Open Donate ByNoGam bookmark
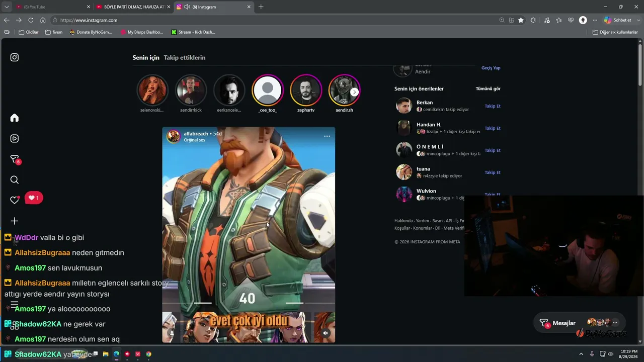This screenshot has height=362, width=644. tap(91, 32)
